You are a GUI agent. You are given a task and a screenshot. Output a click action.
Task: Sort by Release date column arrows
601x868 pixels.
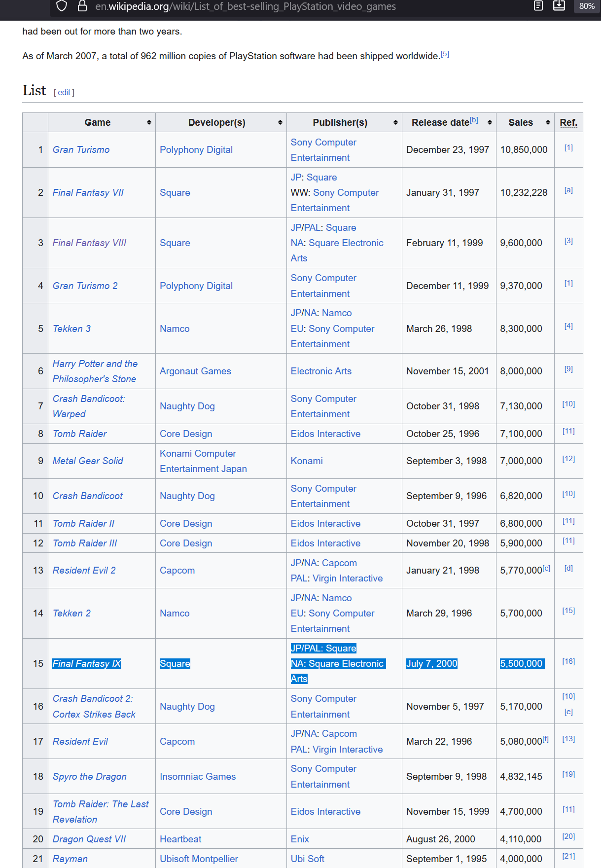(x=490, y=122)
